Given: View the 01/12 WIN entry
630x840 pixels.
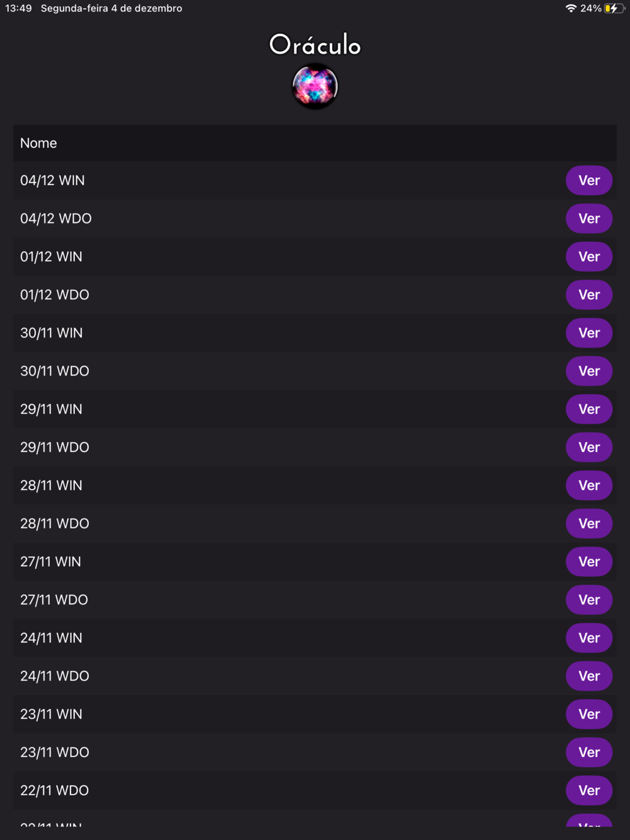Looking at the screenshot, I should (589, 257).
